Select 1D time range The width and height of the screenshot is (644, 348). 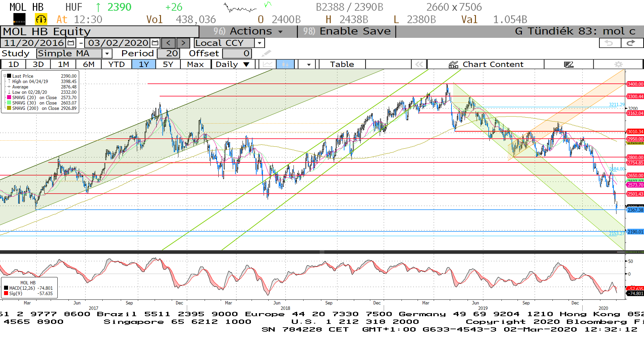tap(13, 64)
